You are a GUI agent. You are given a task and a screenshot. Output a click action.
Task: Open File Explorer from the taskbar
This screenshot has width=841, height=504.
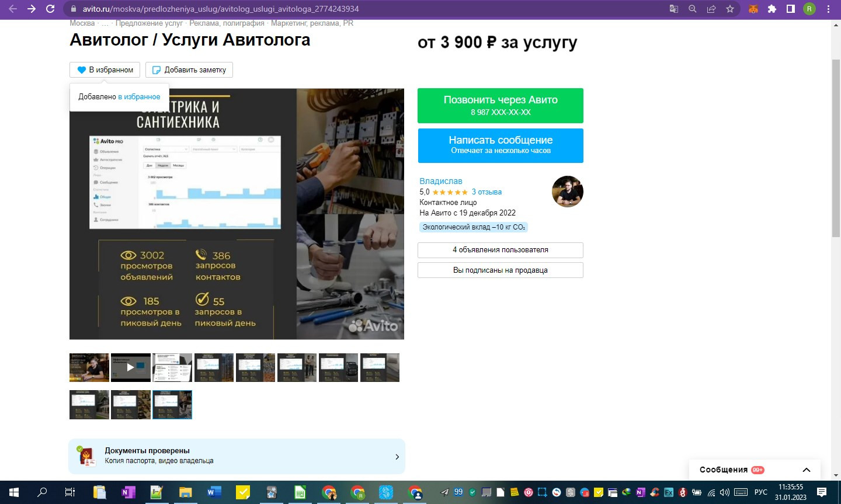[185, 492]
